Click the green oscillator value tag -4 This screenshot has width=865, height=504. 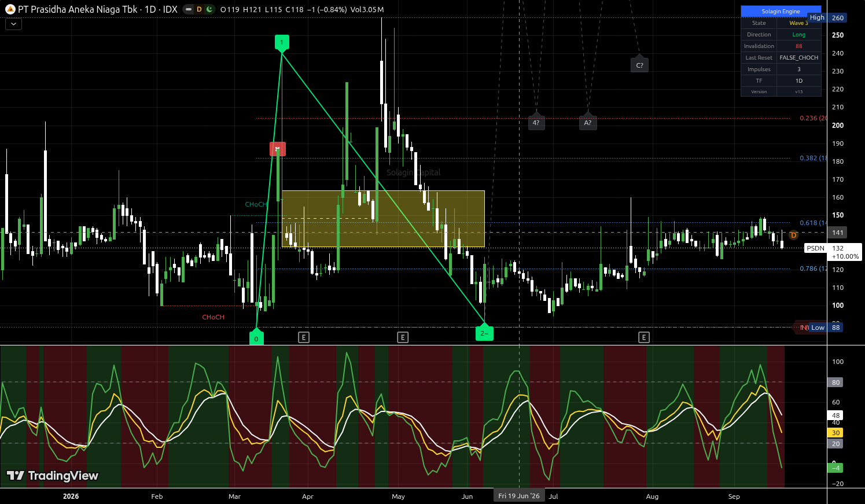tap(835, 468)
